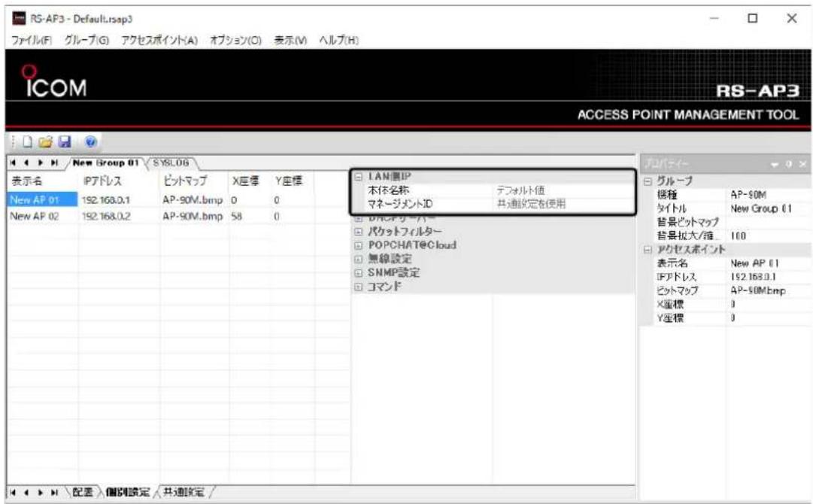Open the 表示(V) menu

point(290,41)
